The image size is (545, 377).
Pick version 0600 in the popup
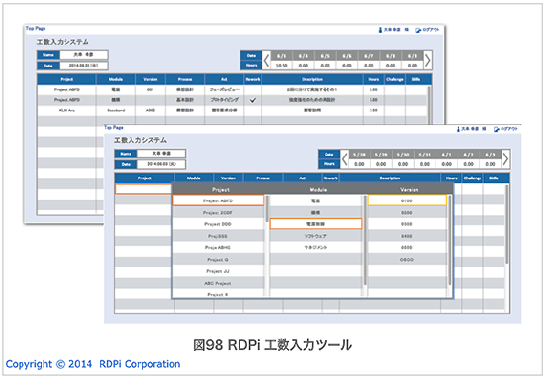[407, 260]
